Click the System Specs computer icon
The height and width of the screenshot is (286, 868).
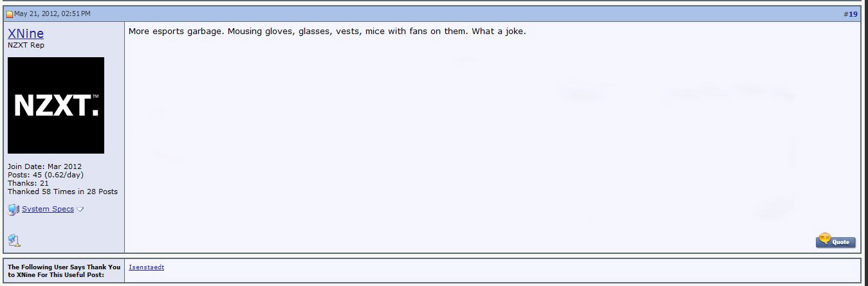tap(14, 210)
